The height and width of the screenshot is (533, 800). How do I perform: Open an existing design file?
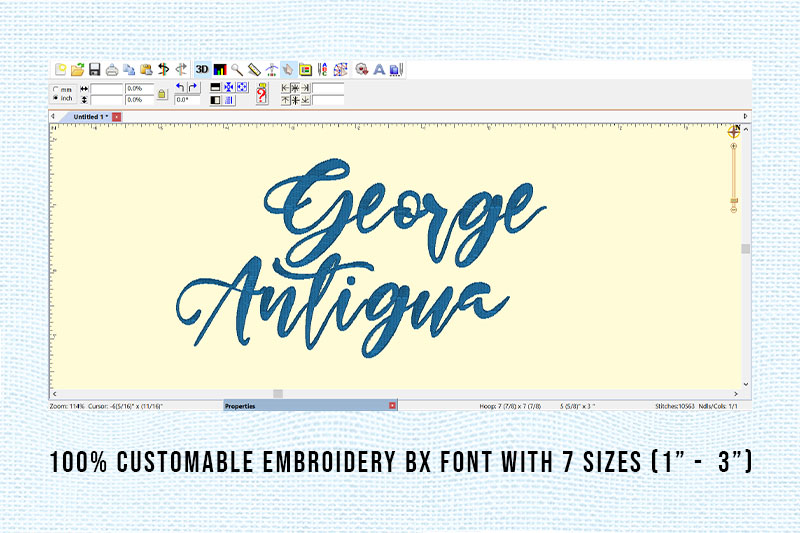(x=78, y=69)
